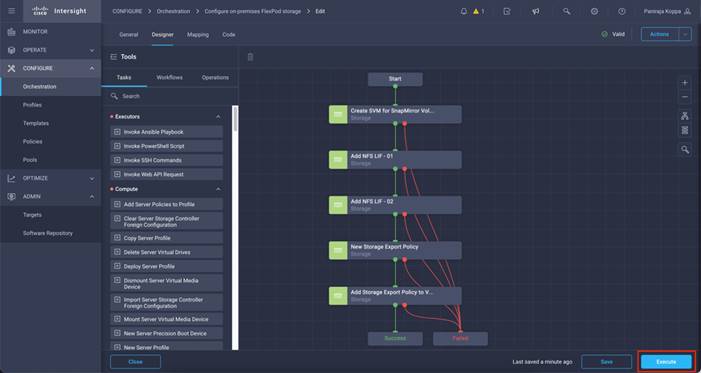Select the Workflows tools tab
This screenshot has width=701, height=373.
pos(169,77)
